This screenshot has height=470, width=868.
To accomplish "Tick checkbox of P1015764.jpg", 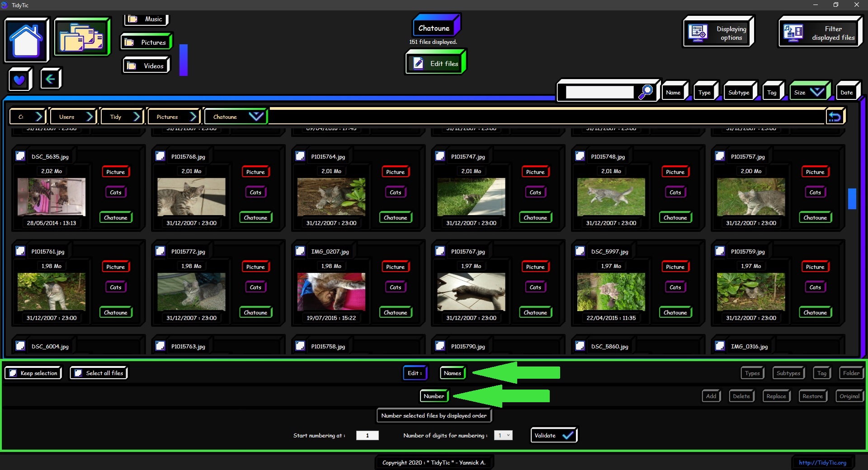I will [300, 156].
